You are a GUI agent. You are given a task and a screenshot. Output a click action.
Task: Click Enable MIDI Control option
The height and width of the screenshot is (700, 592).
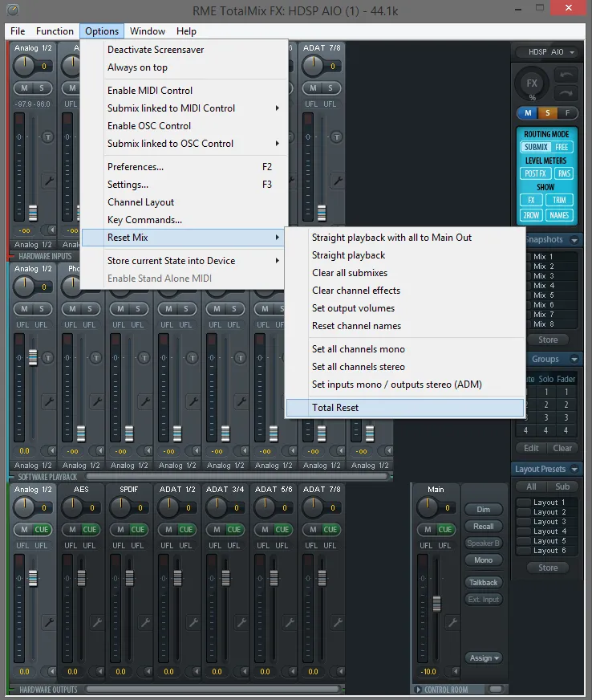pyautogui.click(x=184, y=90)
